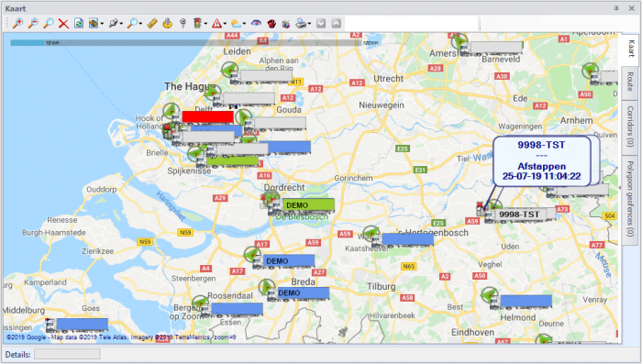This screenshot has height=364, width=642.
Task: Pin the Kaart panel with pushpin
Action: tap(615, 8)
